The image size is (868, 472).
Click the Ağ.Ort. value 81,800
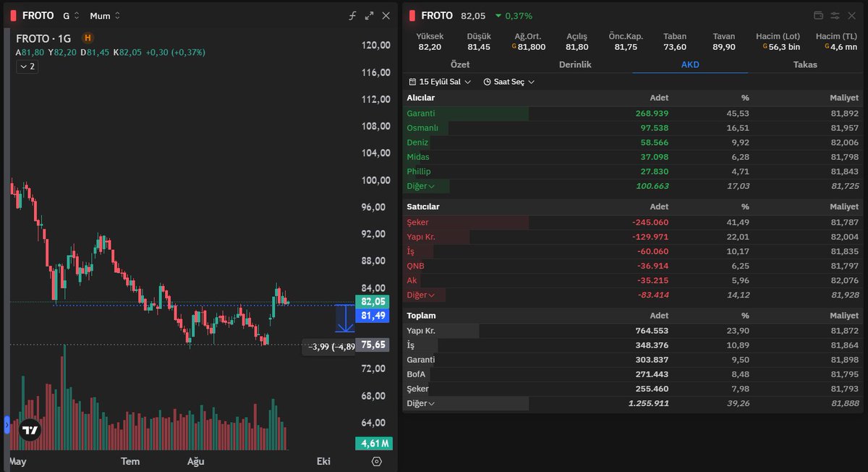click(529, 47)
